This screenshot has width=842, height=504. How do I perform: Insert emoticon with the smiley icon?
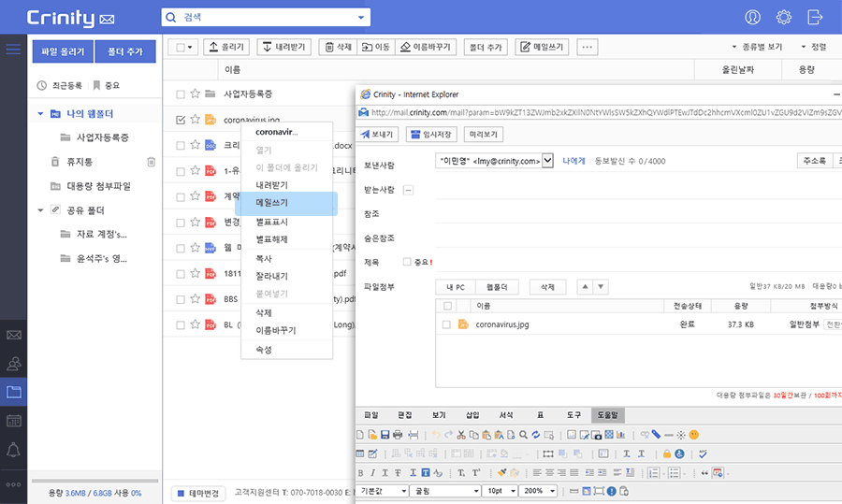click(x=694, y=435)
